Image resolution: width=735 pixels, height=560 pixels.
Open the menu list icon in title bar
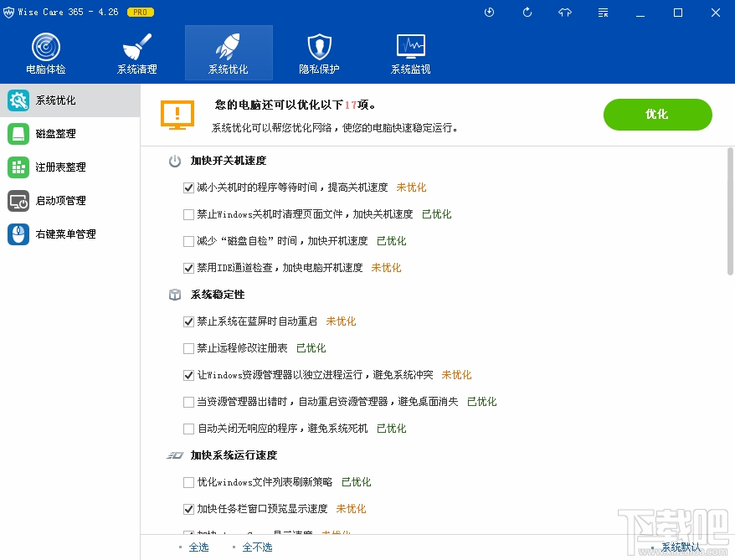point(603,13)
